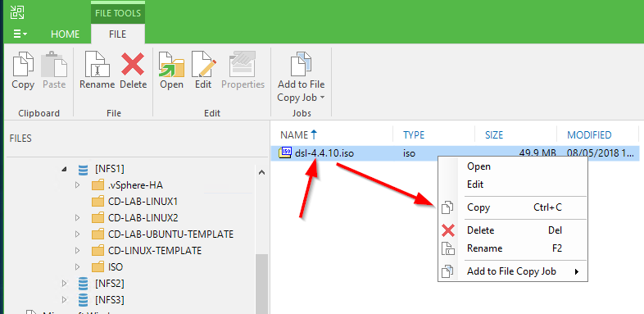This screenshot has width=644, height=314.
Task: Click the Paste icon in the Clipboard group
Action: tap(54, 65)
